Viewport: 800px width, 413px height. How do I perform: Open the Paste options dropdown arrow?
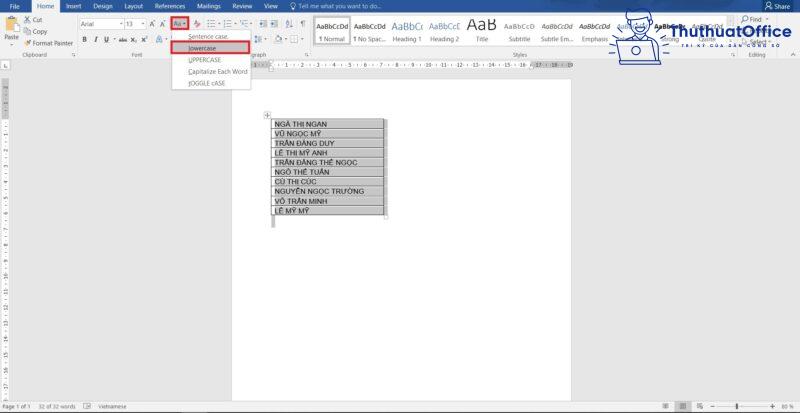[11, 45]
